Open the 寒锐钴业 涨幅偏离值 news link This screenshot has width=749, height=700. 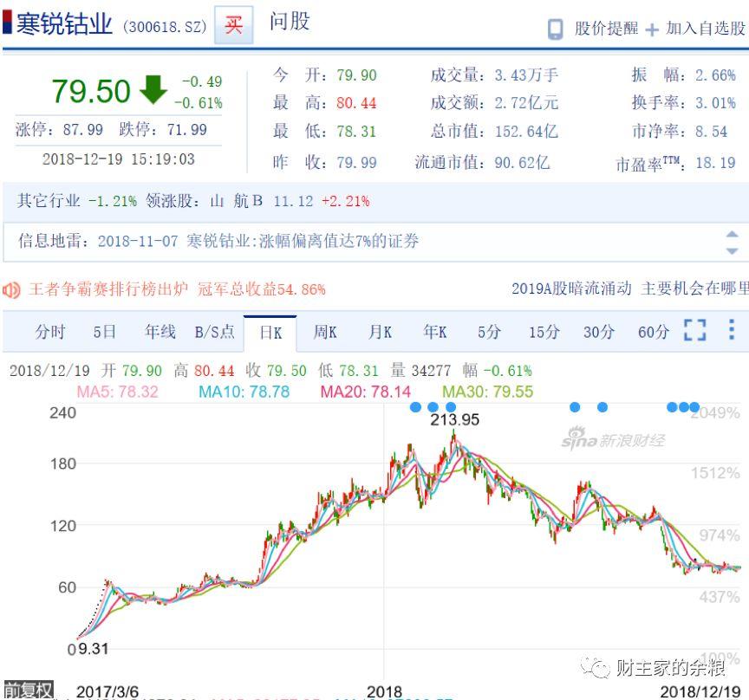pyautogui.click(x=303, y=241)
